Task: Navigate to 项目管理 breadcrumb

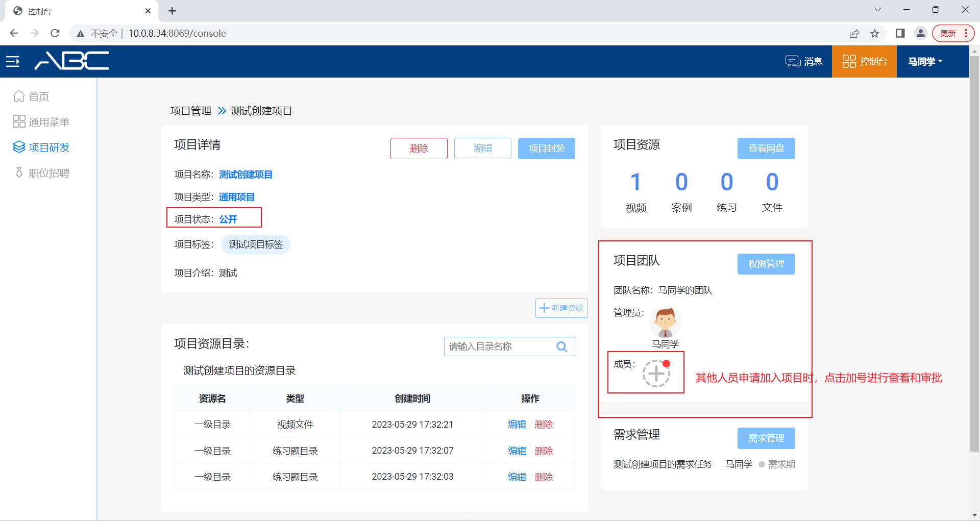Action: [191, 111]
